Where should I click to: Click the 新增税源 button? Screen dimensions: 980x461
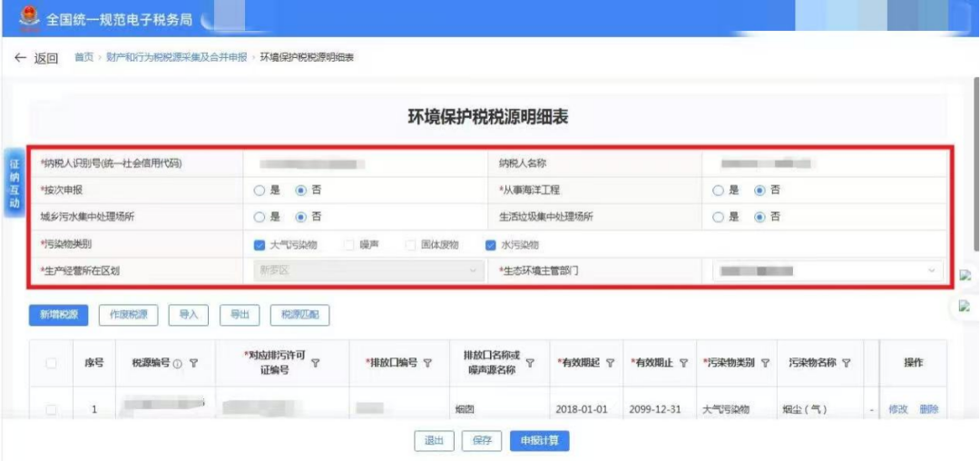pos(59,315)
